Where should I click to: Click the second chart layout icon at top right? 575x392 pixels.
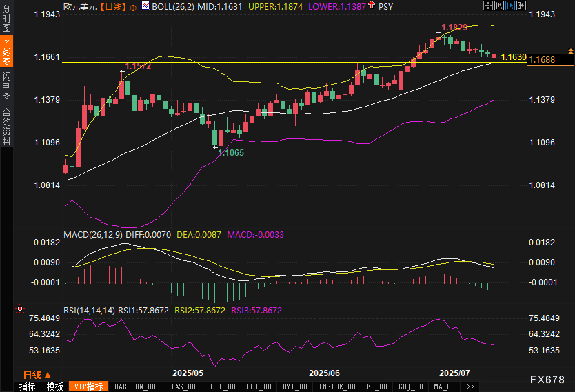click(499, 6)
